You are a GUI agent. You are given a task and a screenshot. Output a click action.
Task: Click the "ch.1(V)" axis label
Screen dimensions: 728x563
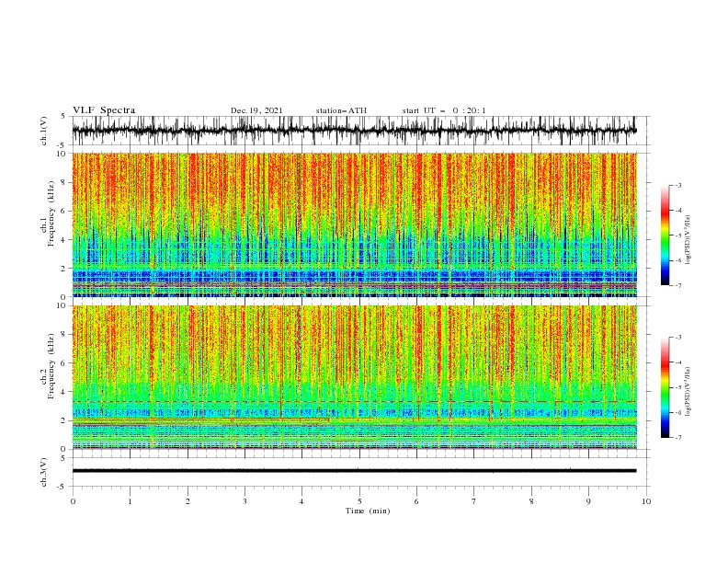tap(44, 131)
